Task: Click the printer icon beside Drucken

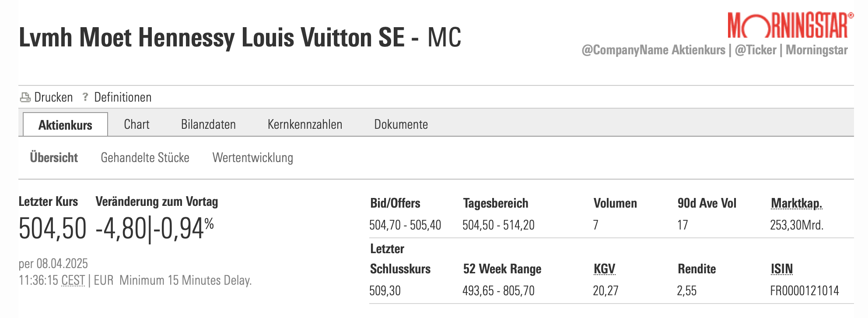Action: [x=25, y=97]
